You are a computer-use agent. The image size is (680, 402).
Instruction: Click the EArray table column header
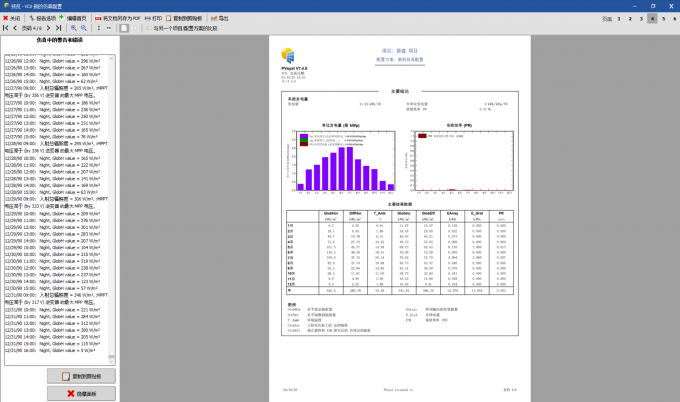click(x=452, y=213)
